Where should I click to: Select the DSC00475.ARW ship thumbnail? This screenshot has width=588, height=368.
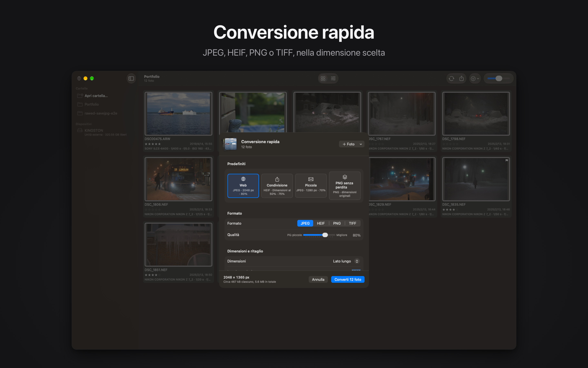tap(178, 113)
